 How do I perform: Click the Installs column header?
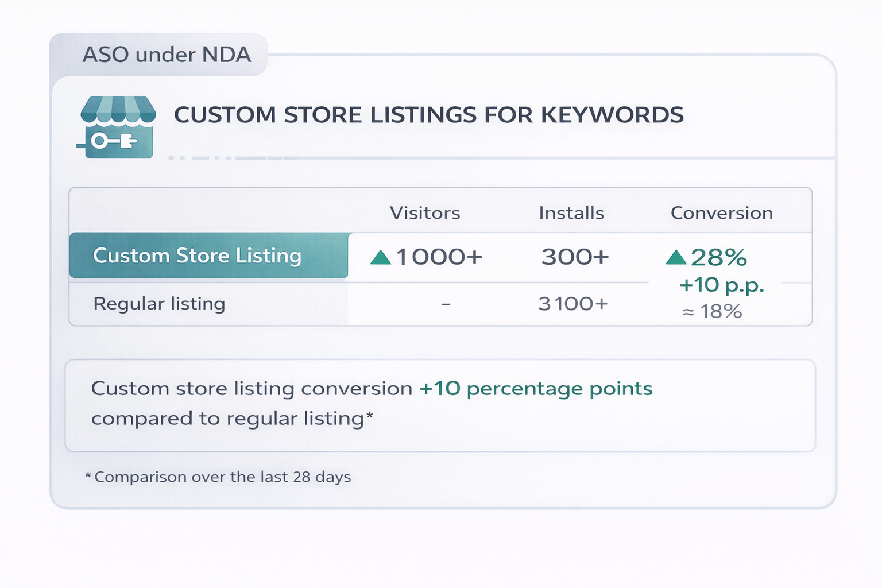(571, 213)
